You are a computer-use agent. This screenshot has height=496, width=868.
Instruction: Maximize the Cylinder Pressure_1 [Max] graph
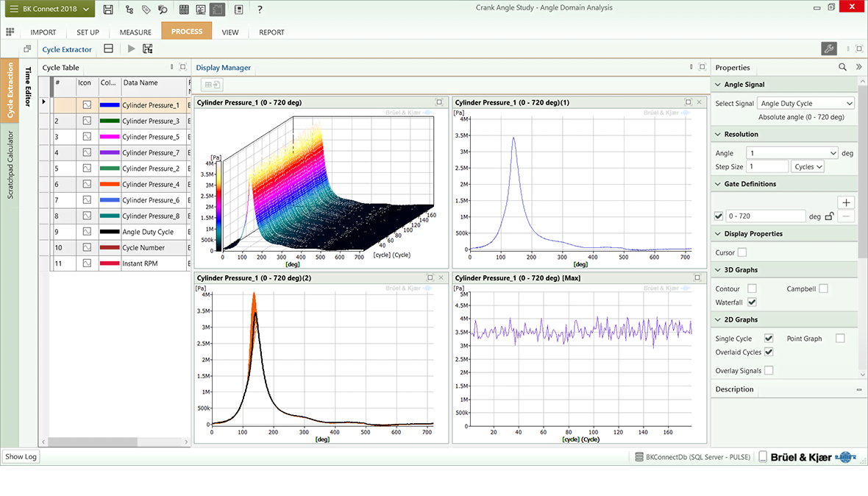pos(697,278)
